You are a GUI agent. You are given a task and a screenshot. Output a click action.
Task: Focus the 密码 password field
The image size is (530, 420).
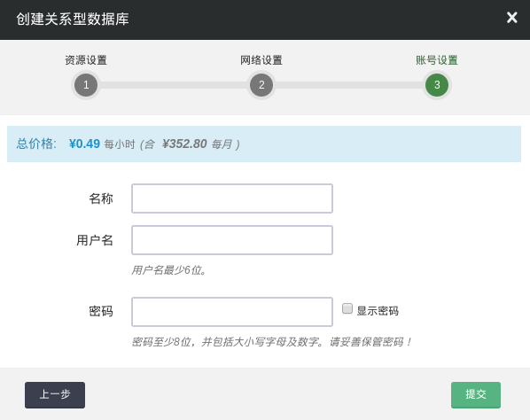click(x=232, y=312)
